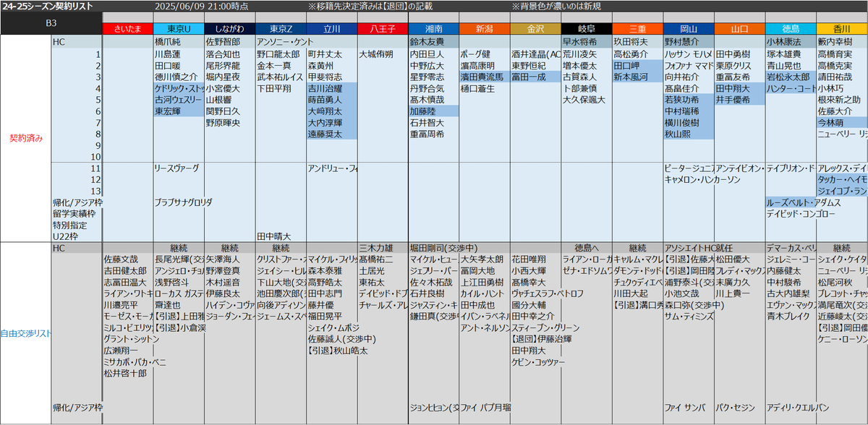Click the 鈴木友貴 head coach cell

[x=433, y=42]
